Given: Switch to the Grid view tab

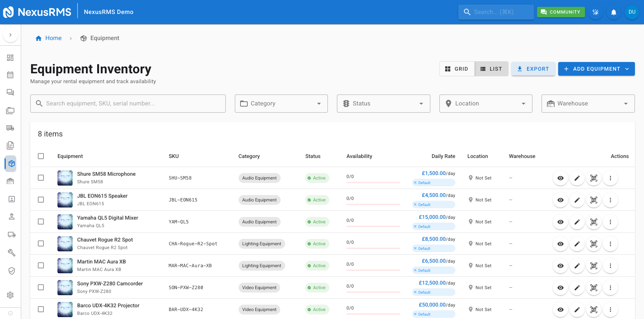Looking at the screenshot, I should (457, 69).
